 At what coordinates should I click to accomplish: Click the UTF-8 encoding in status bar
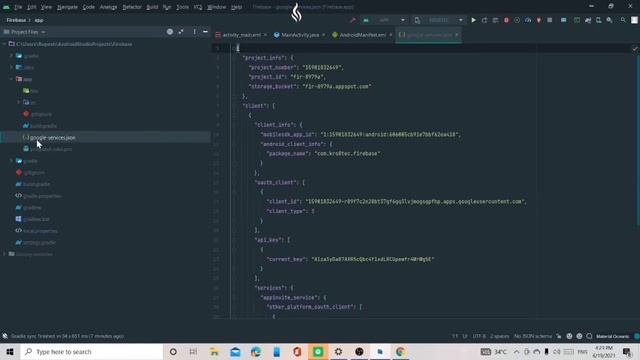pos(479,336)
